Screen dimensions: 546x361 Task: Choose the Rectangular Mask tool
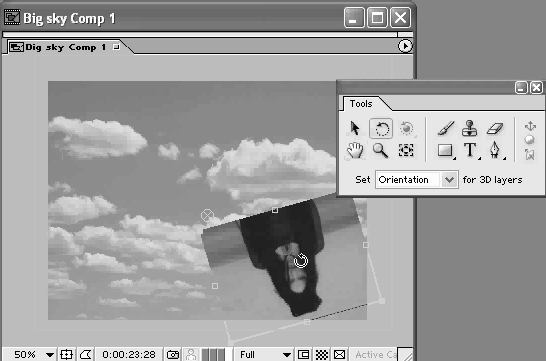click(x=445, y=150)
